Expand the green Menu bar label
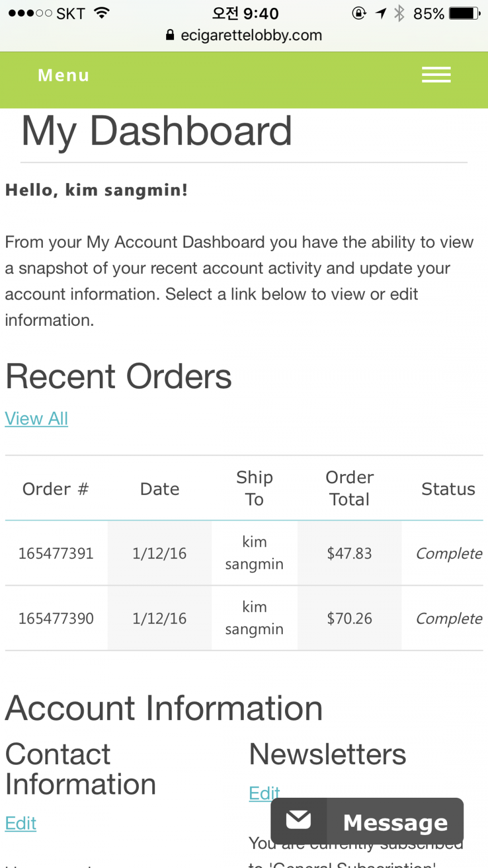 [x=64, y=75]
